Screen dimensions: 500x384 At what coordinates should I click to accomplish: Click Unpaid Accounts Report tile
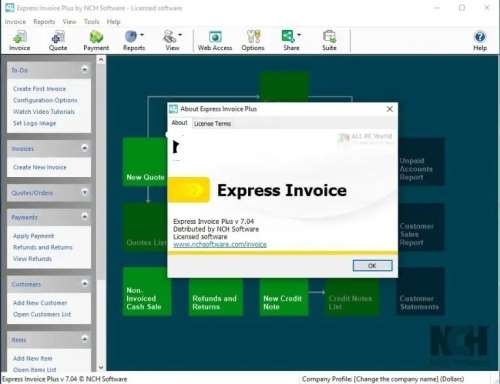click(x=421, y=162)
